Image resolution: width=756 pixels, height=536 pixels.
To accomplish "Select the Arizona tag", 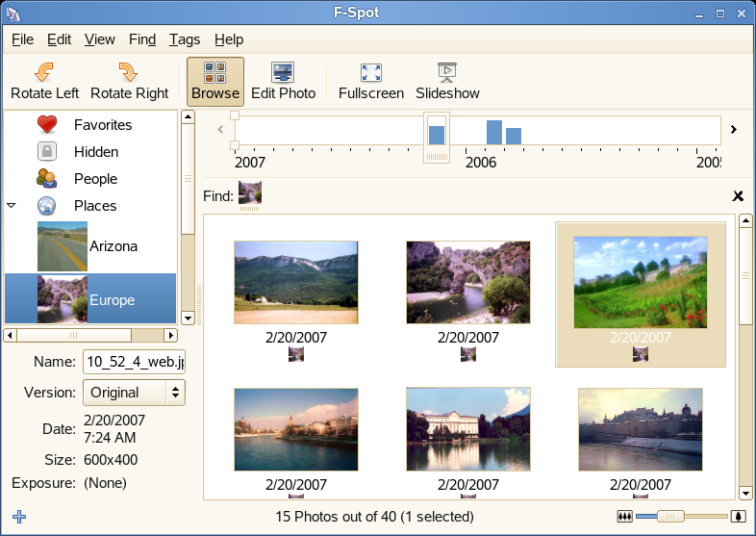I will 90,246.
